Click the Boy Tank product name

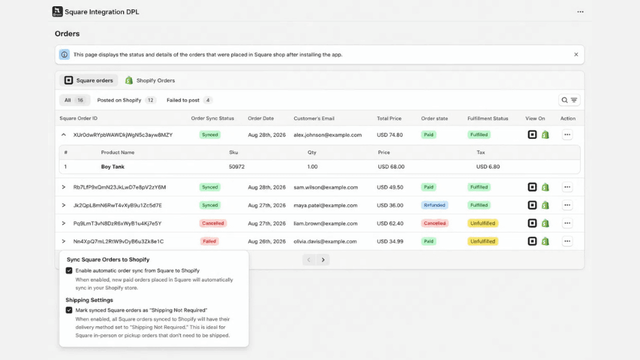pos(113,167)
